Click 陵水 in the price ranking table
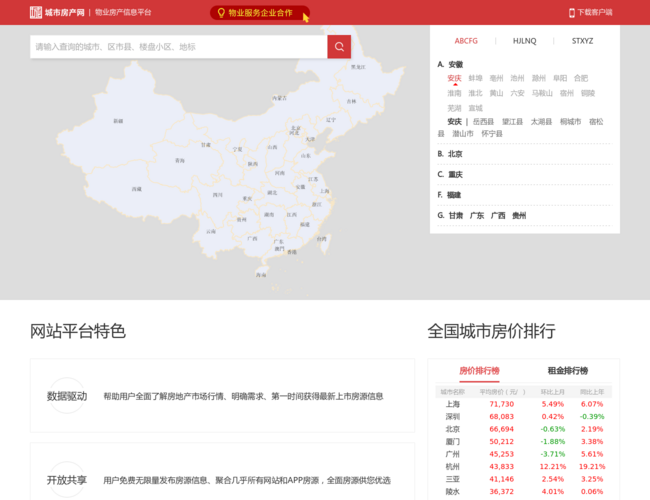Image resolution: width=650 pixels, height=500 pixels. 452,491
